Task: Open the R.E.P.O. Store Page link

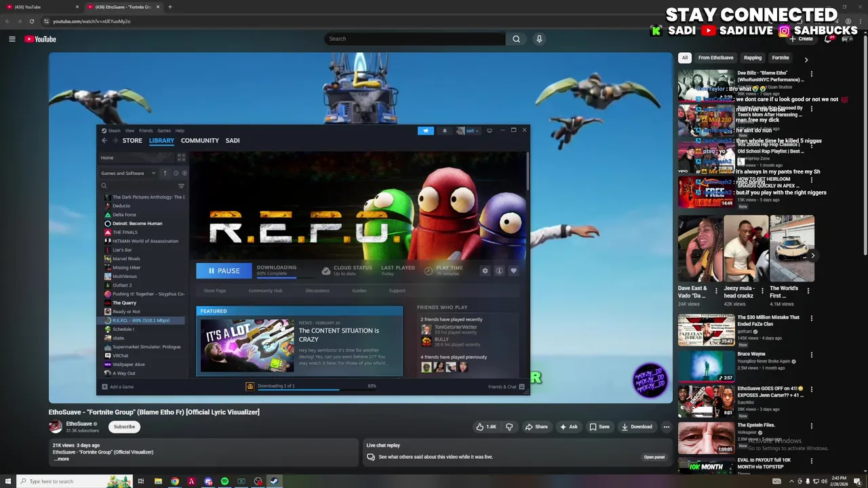Action: [x=215, y=291]
